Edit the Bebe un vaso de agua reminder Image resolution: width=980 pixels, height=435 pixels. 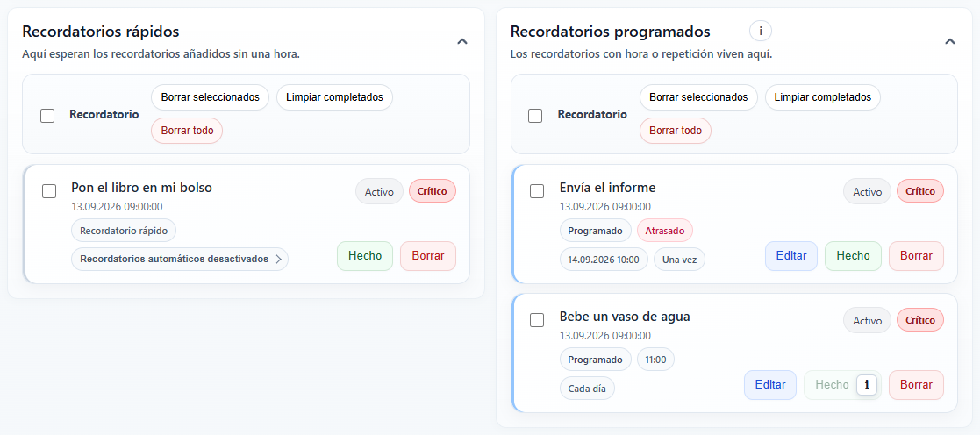[x=770, y=385]
